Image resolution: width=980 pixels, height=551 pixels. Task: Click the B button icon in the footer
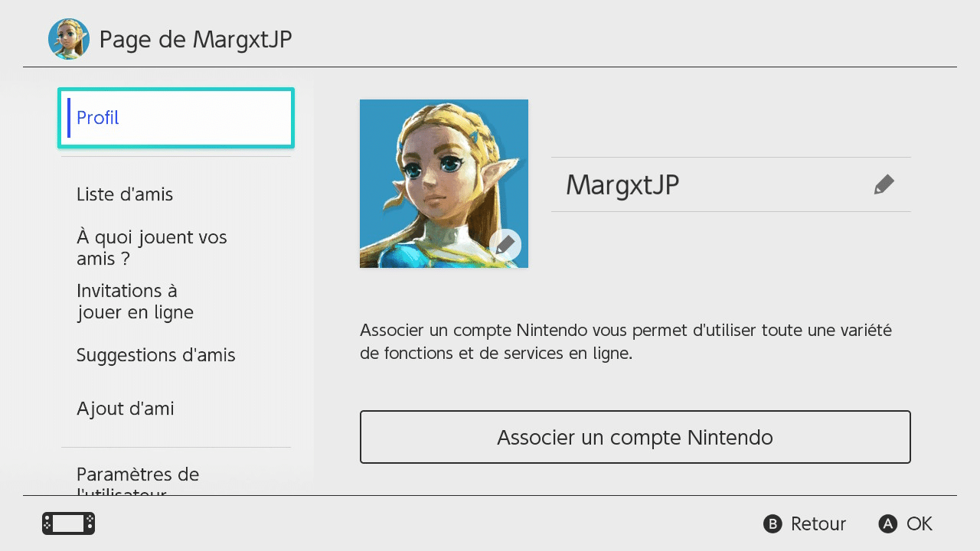coord(773,523)
